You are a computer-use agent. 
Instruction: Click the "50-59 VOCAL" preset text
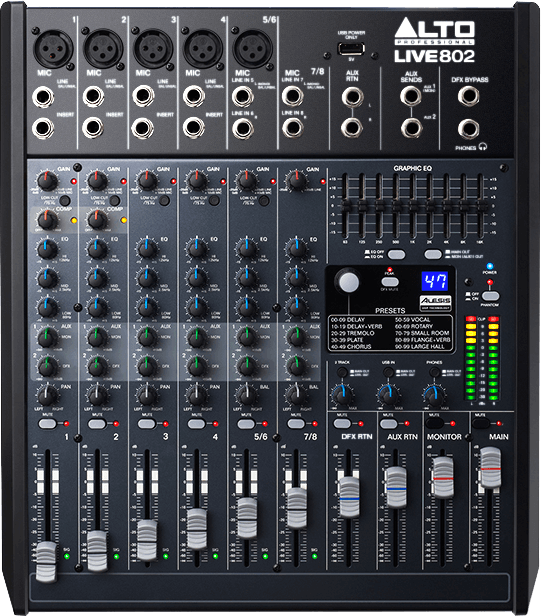412,320
